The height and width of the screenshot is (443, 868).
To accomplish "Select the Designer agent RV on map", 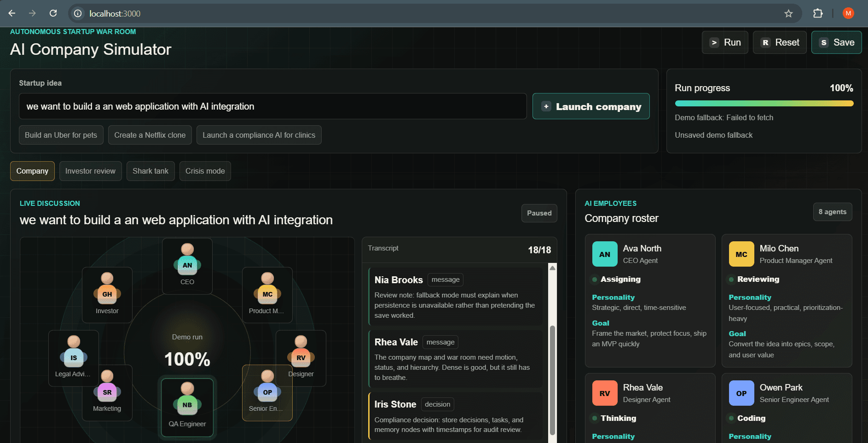I will [301, 358].
